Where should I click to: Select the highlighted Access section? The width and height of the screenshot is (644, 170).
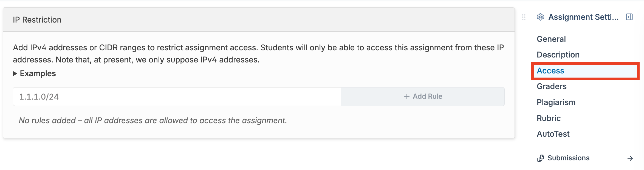click(x=550, y=71)
